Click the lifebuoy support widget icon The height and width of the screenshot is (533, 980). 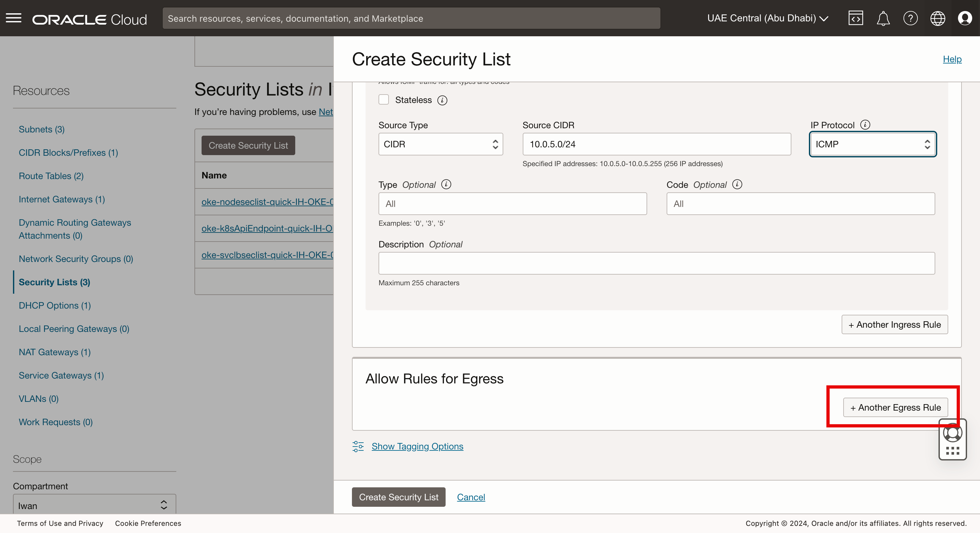952,433
